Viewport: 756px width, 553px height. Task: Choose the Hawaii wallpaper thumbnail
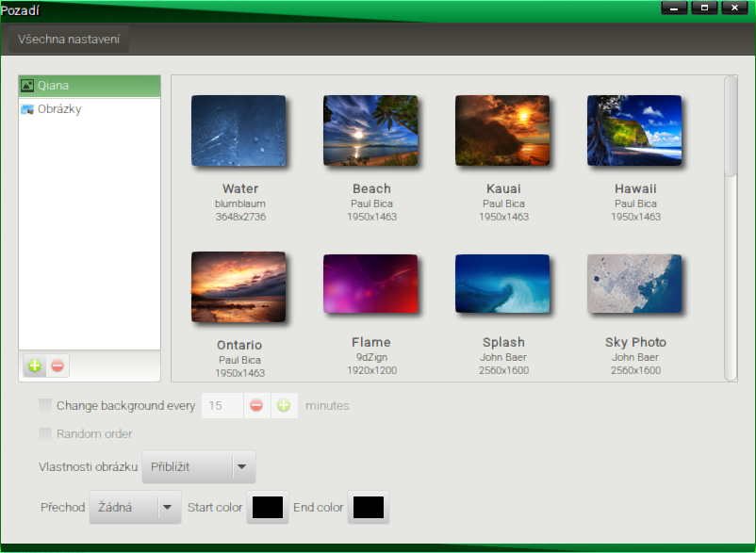click(634, 131)
